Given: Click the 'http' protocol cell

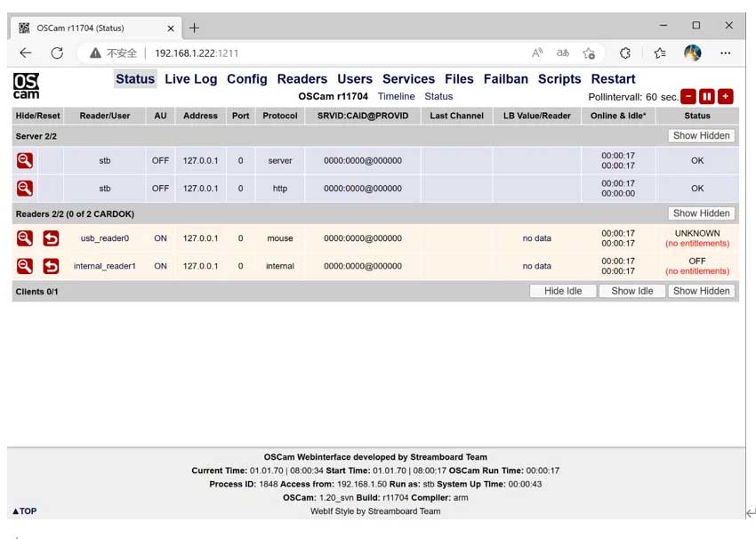Looking at the screenshot, I should click(280, 189).
